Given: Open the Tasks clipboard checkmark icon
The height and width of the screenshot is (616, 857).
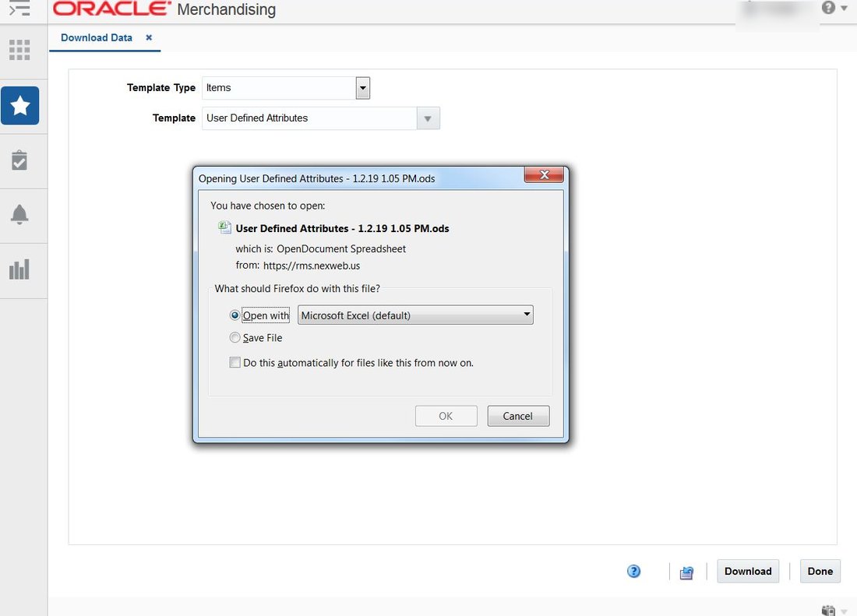Looking at the screenshot, I should (x=19, y=160).
